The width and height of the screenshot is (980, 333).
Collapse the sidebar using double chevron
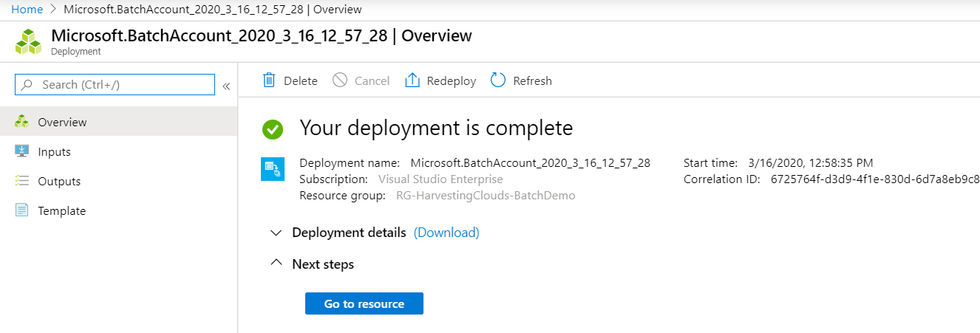(x=226, y=86)
